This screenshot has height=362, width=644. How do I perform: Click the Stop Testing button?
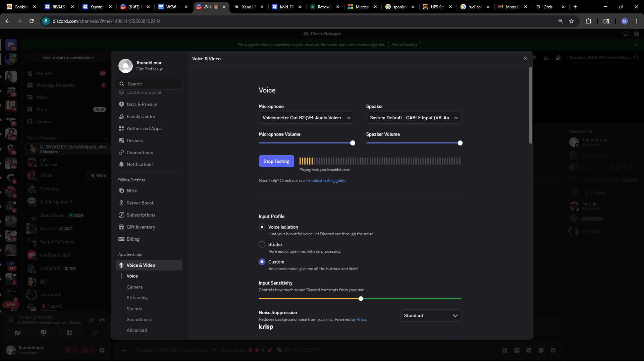(276, 161)
